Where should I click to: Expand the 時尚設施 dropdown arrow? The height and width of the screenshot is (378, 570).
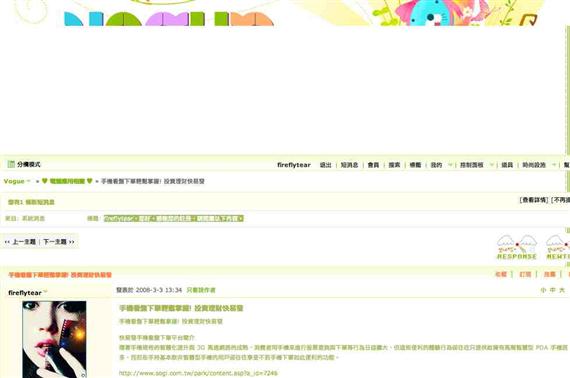(554, 165)
